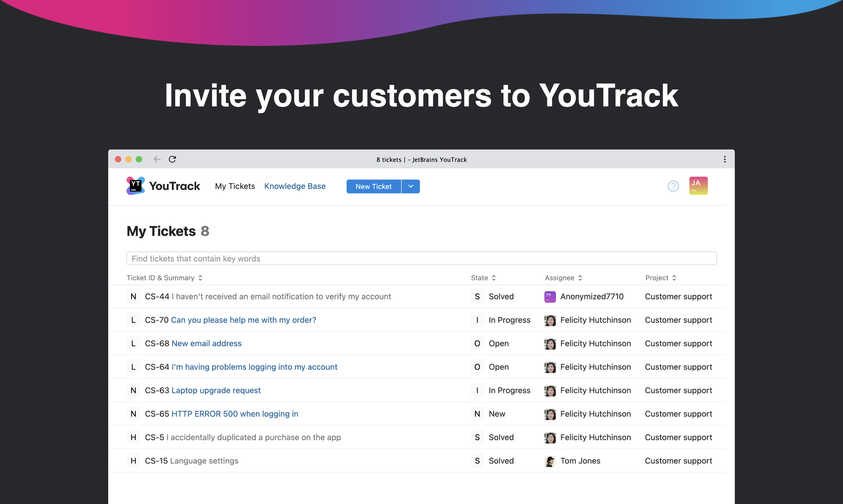
Task: Click Felicity Hutchinson's avatar on CS-5
Action: [550, 437]
